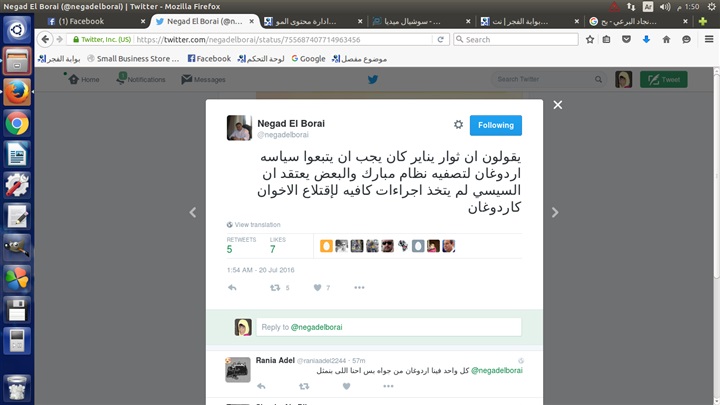This screenshot has height=405, width=720.
Task: Reload page with refresh icon
Action: 440,39
